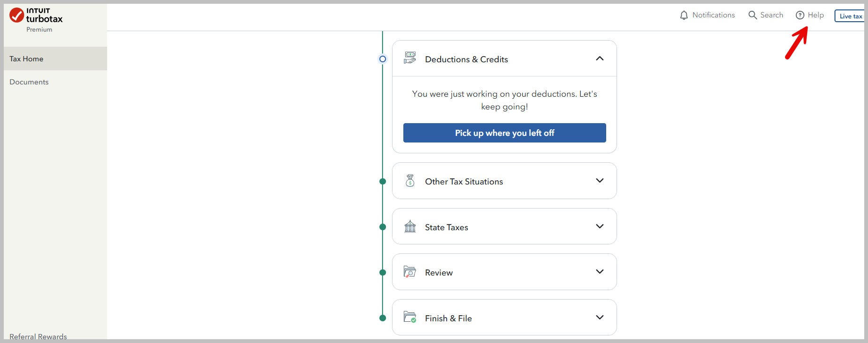868x343 pixels.
Task: Click the Other Tax Situations title
Action: [x=464, y=182]
